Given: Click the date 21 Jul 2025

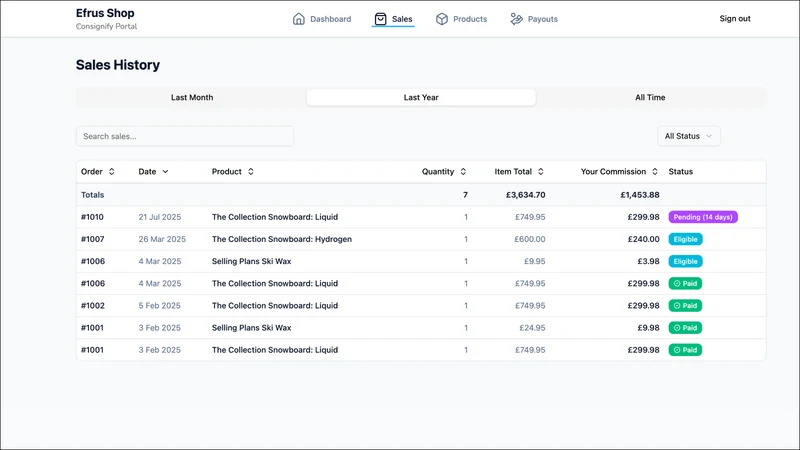Looking at the screenshot, I should (160, 217).
